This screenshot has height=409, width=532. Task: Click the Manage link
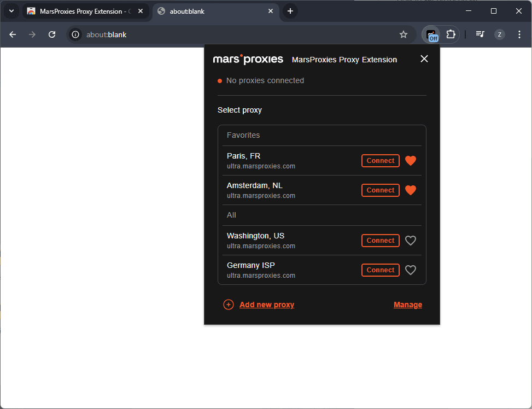pyautogui.click(x=407, y=305)
